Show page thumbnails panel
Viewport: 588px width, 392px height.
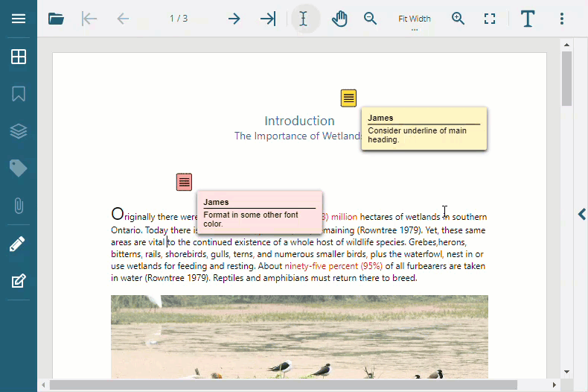coord(19,57)
